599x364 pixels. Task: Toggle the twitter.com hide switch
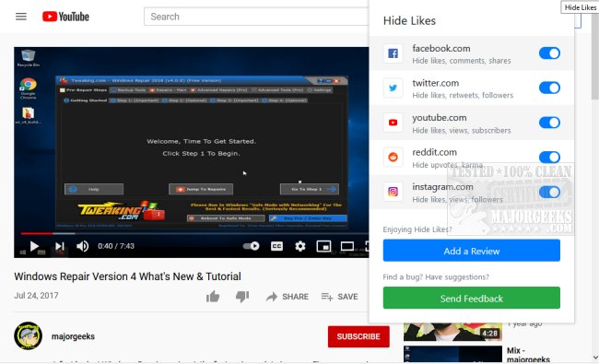549,88
